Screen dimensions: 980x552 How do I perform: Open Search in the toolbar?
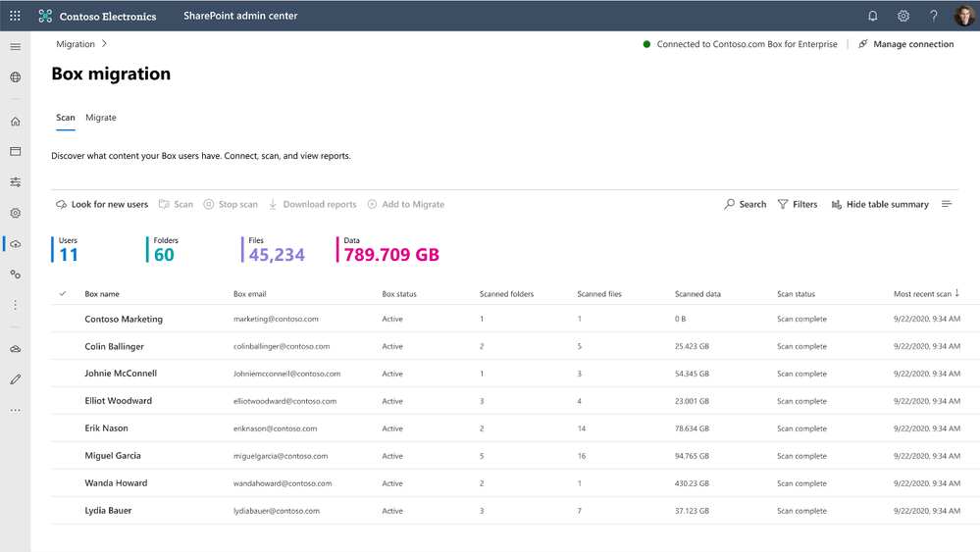click(745, 204)
